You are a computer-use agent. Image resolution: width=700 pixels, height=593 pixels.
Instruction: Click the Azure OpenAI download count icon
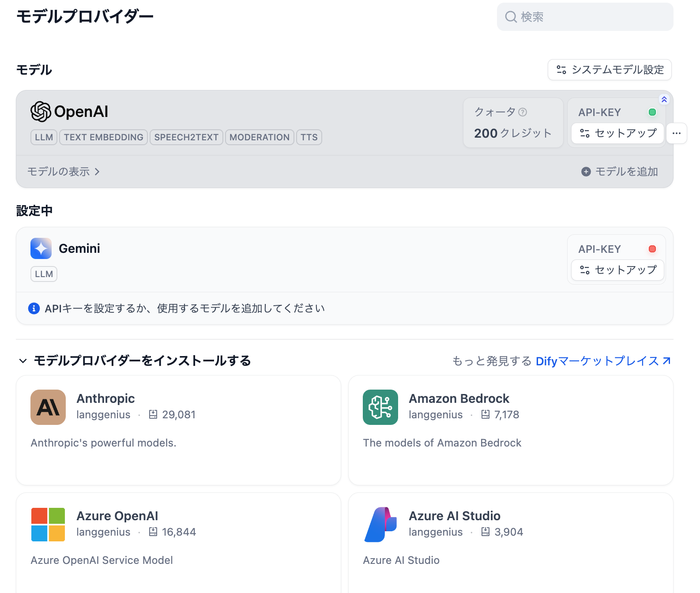tap(153, 532)
